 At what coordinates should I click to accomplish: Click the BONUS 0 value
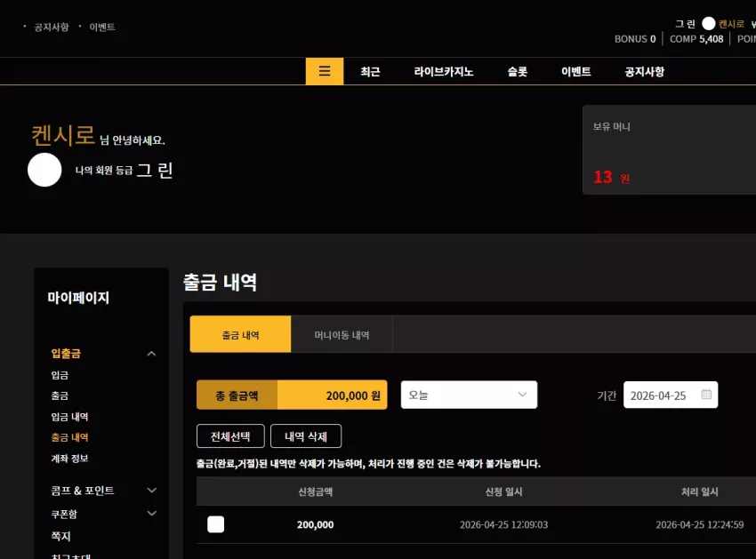(x=635, y=39)
